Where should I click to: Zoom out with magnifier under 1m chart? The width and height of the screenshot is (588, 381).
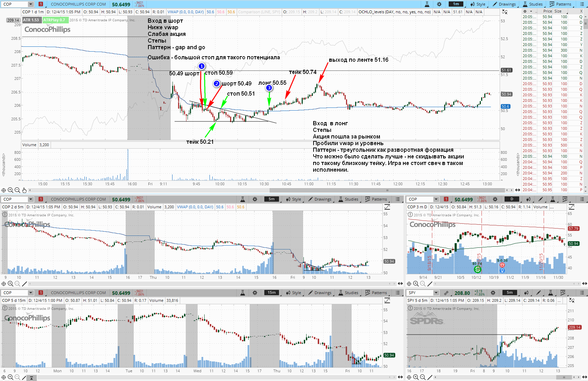(x=17, y=190)
